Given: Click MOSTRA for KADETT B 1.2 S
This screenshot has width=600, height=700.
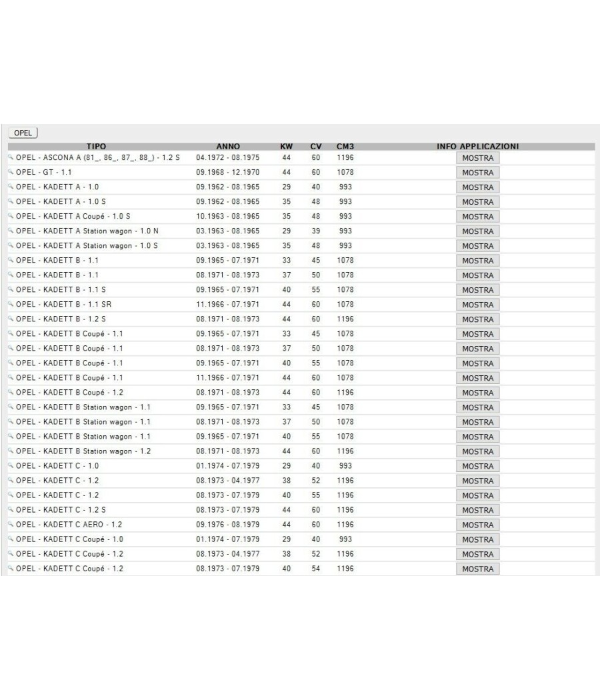Looking at the screenshot, I should point(478,319).
